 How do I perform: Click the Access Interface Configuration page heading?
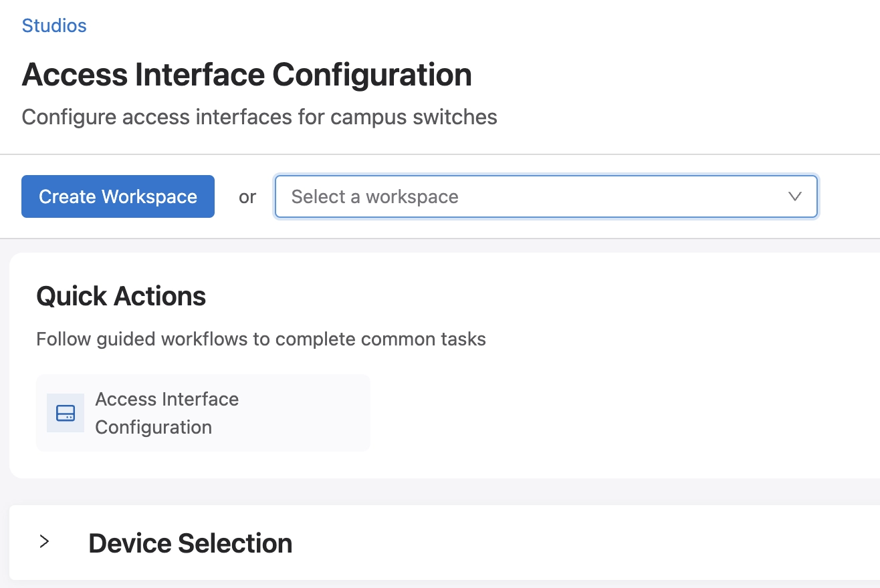(247, 75)
